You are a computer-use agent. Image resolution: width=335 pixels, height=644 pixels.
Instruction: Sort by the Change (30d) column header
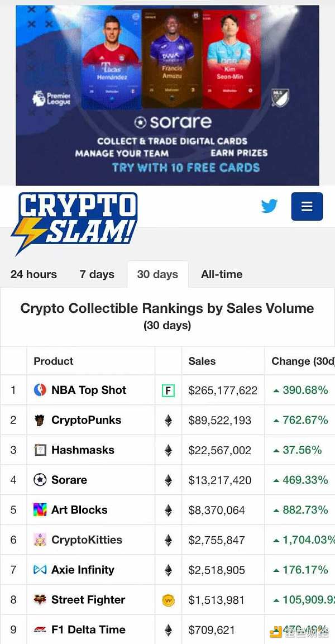coord(301,361)
